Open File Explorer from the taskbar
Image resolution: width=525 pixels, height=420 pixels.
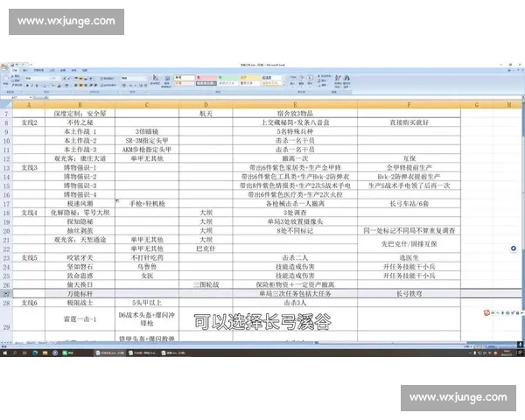click(45, 353)
